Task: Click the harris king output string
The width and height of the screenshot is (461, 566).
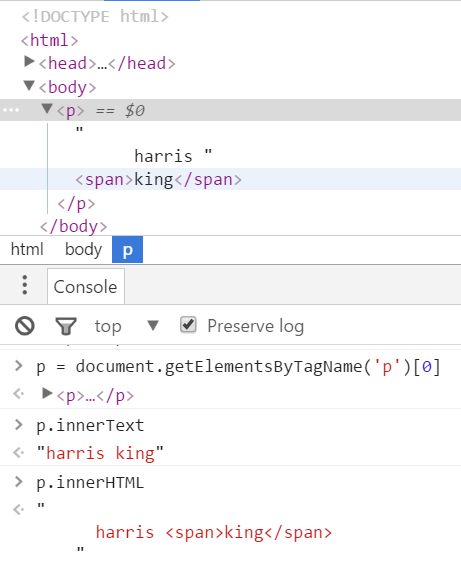Action: point(100,453)
